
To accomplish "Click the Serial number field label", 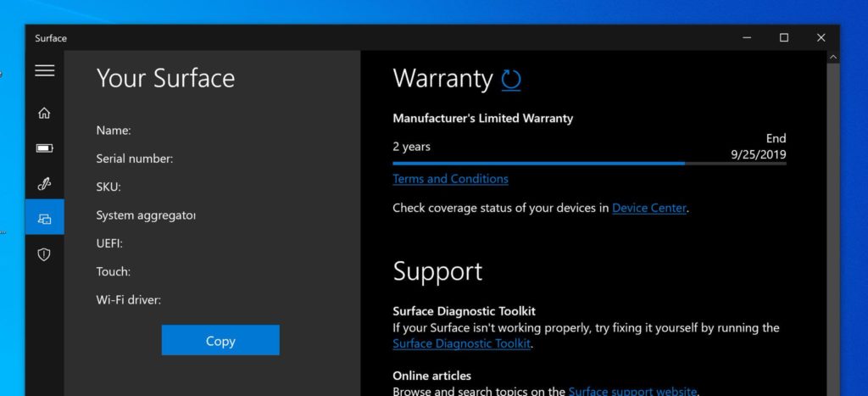I will (135, 159).
